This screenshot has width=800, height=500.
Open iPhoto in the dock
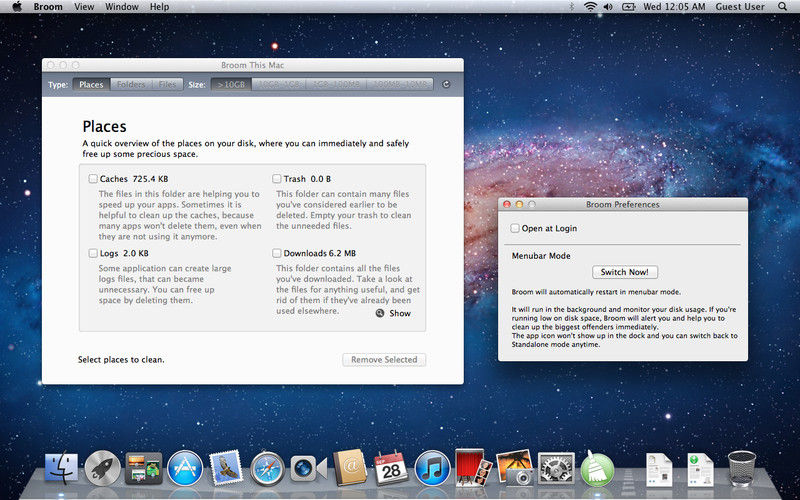(515, 467)
